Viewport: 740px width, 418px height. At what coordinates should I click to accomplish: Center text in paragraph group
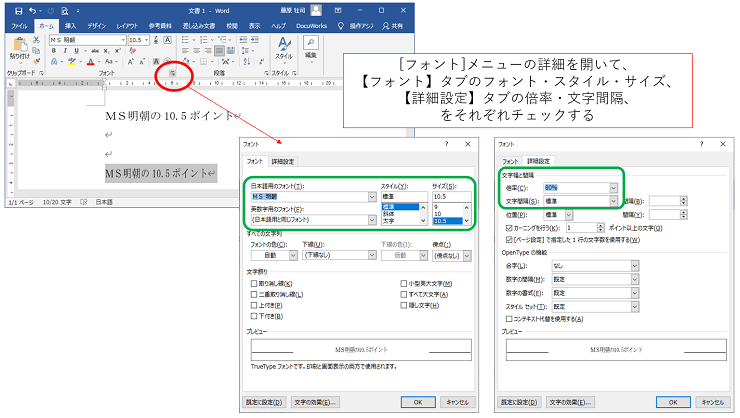(x=196, y=50)
